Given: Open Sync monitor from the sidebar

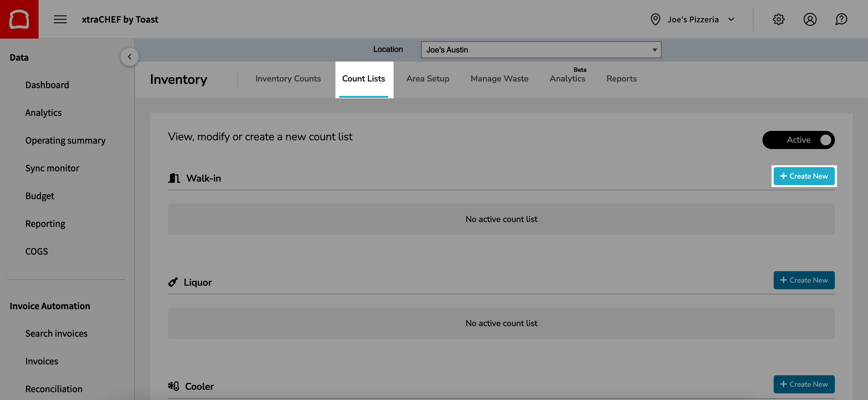Looking at the screenshot, I should (x=52, y=168).
